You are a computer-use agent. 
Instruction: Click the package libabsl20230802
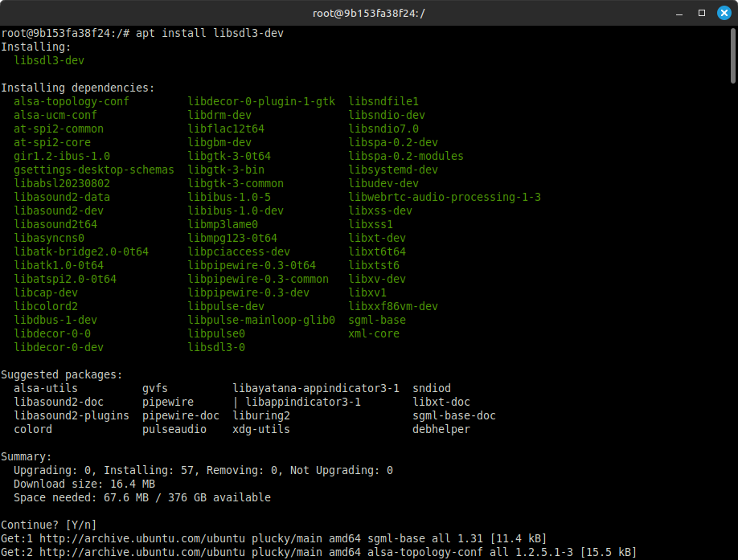pyautogui.click(x=62, y=183)
